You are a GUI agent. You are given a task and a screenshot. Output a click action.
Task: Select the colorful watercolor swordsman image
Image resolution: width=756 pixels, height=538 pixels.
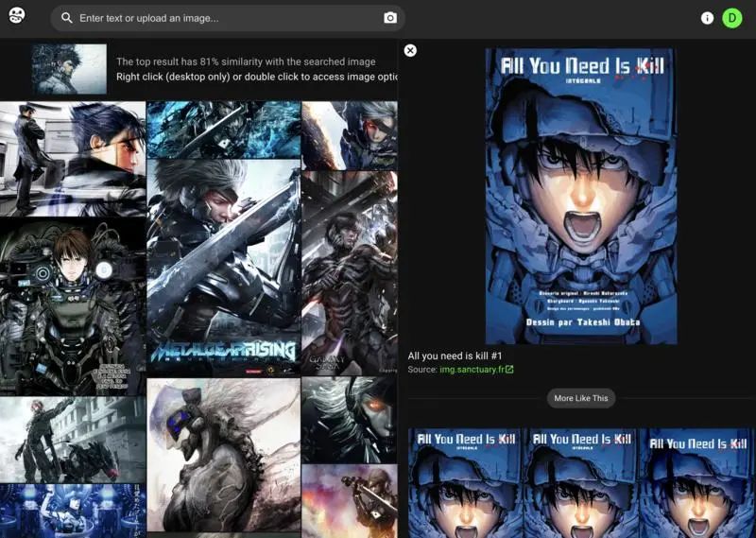tap(350, 501)
